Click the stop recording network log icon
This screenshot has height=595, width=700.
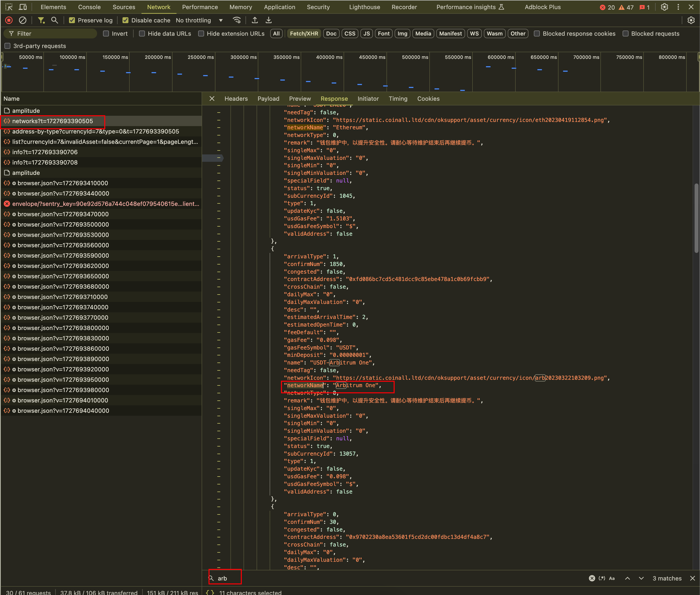(x=9, y=20)
